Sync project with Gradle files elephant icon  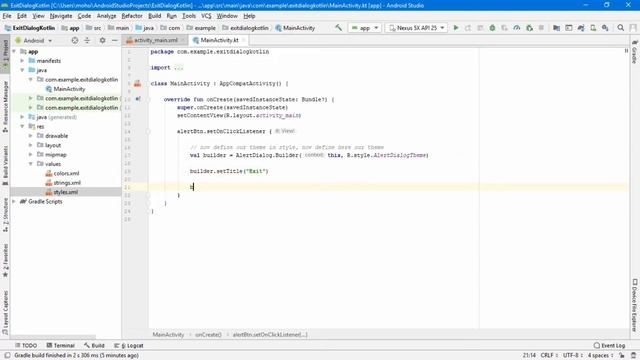[x=581, y=28]
